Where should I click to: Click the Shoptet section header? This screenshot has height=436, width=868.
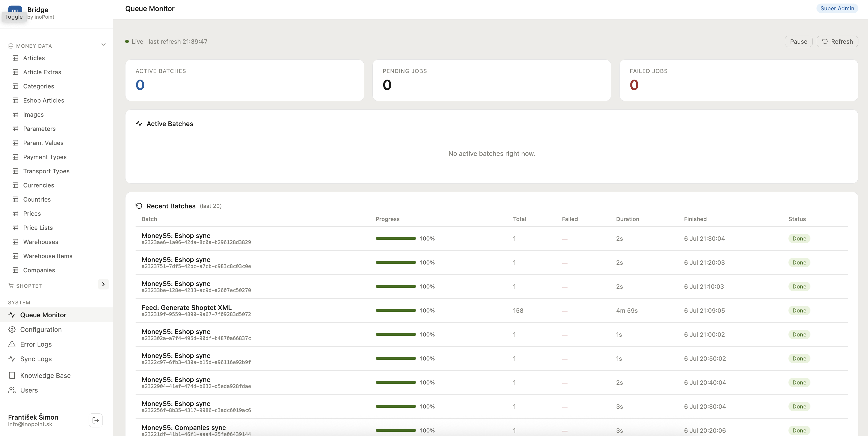[29, 286]
